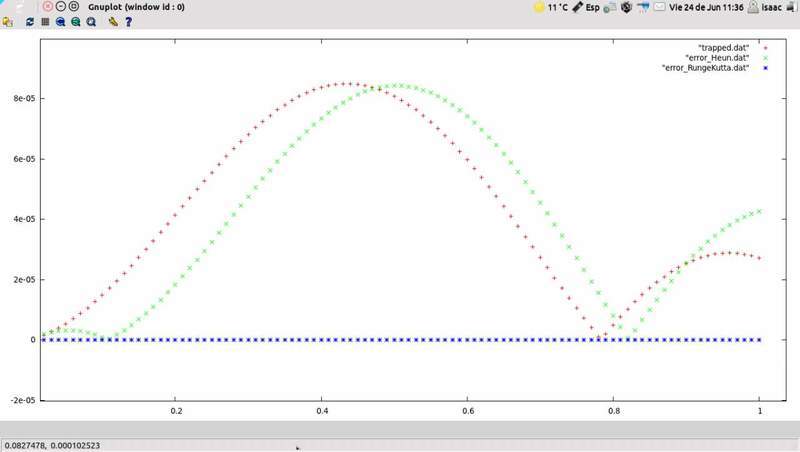Viewport: 800px width, 452px height.
Task: Replot the graph using the refresh icon
Action: tap(30, 21)
